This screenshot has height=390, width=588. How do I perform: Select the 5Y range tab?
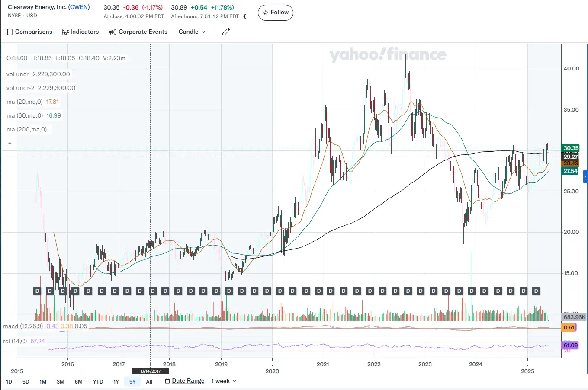(132, 382)
